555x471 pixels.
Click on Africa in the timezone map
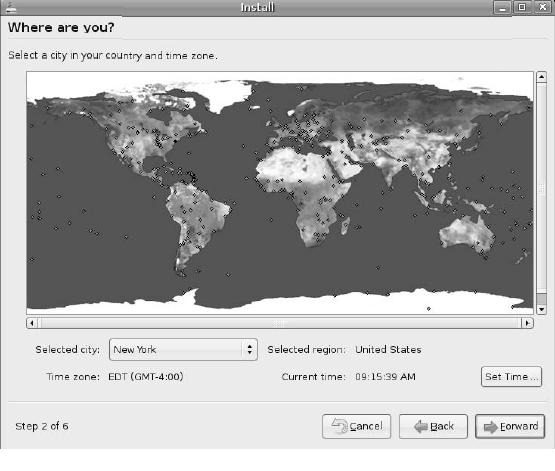(x=308, y=191)
